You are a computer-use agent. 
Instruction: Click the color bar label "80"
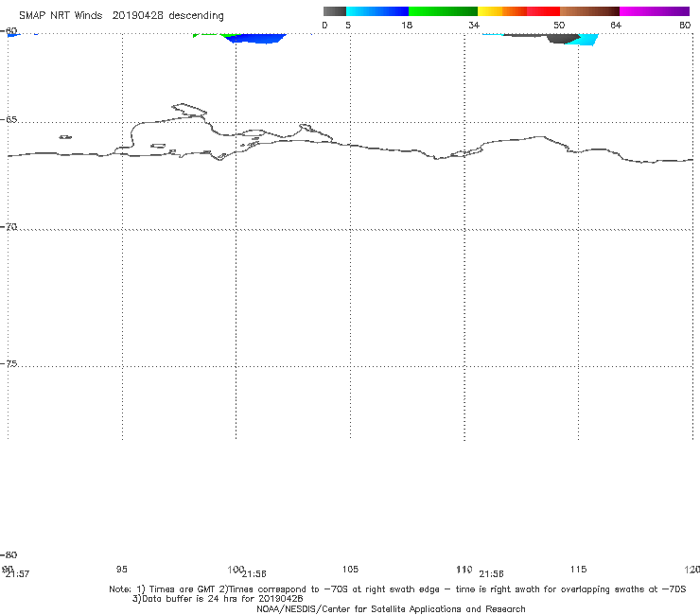click(685, 26)
